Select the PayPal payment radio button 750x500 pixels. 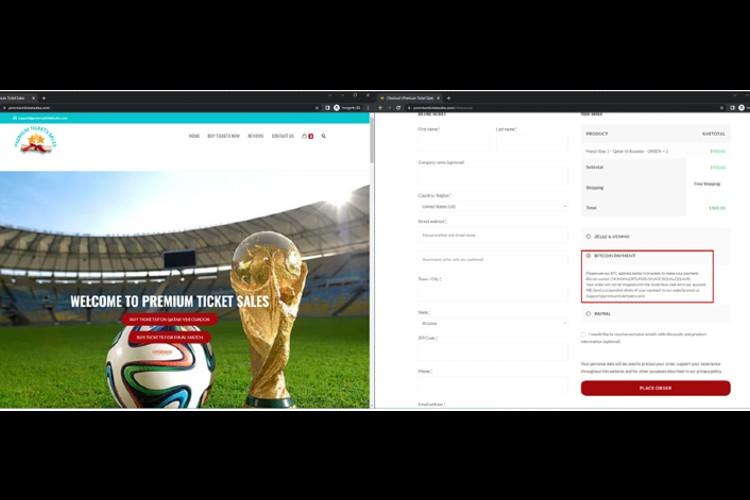(x=588, y=314)
